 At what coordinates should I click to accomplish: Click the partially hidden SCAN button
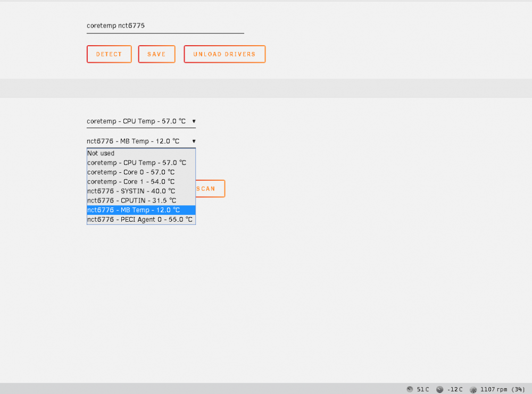(x=210, y=189)
